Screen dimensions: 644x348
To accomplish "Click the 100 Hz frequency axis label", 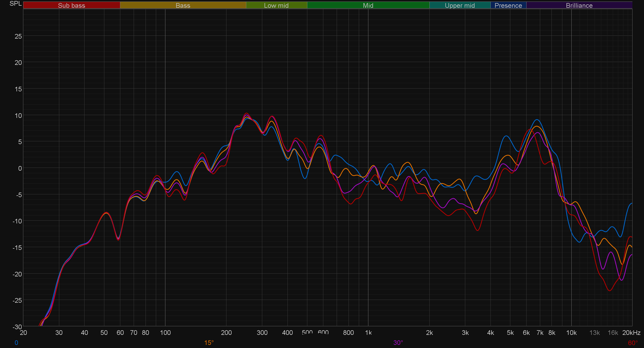I will (x=165, y=333).
